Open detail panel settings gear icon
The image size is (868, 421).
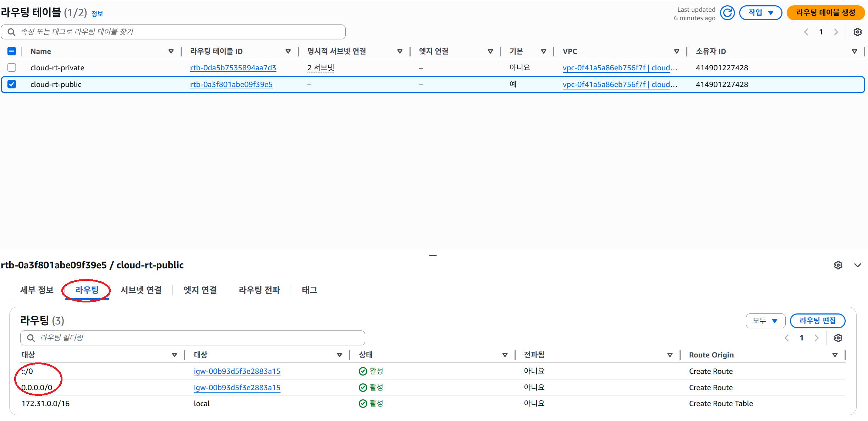pos(838,265)
